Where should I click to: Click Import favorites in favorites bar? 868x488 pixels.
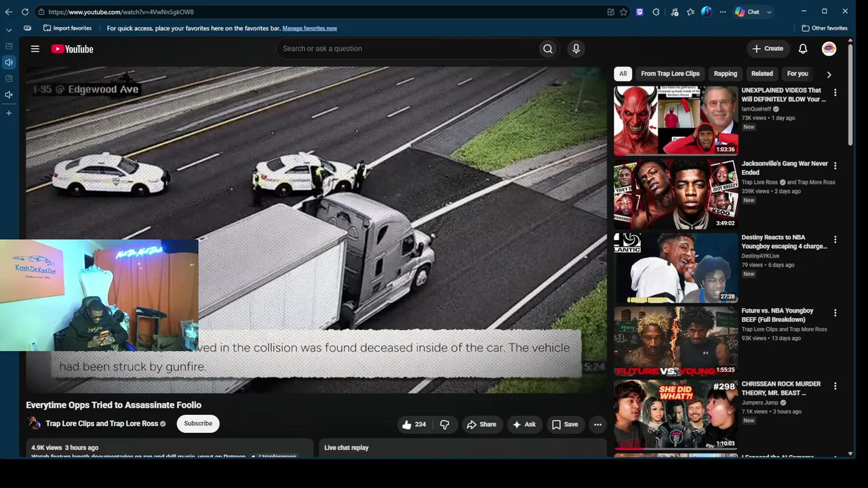(x=67, y=28)
